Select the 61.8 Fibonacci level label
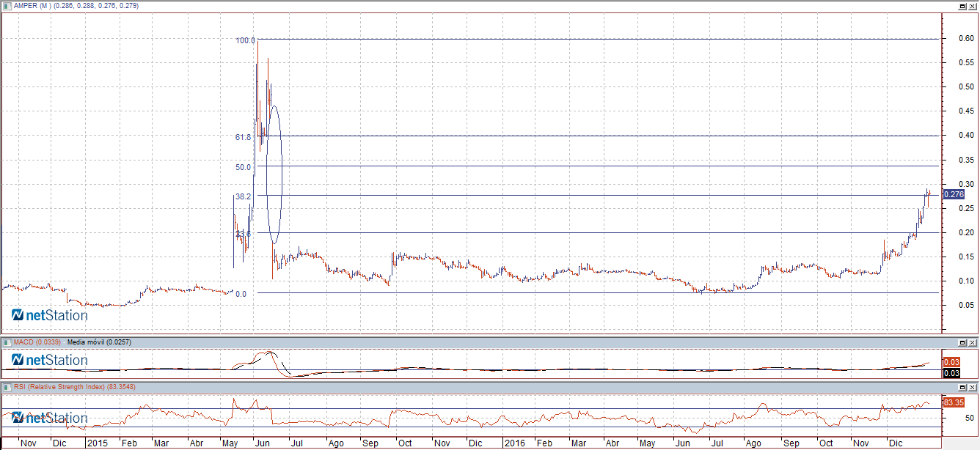This screenshot has height=450, width=980. 244,137
